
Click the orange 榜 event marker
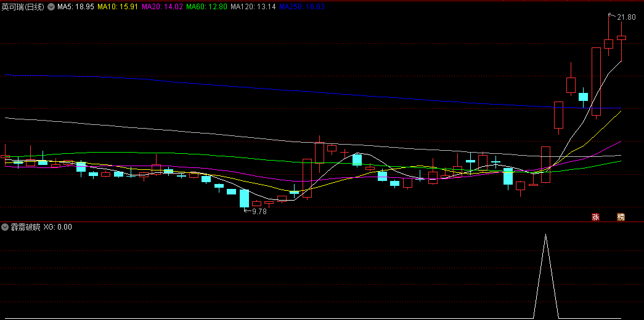point(621,217)
